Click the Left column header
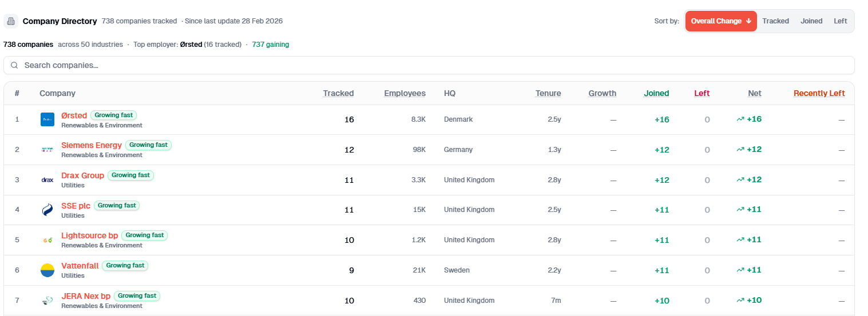 [x=702, y=93]
